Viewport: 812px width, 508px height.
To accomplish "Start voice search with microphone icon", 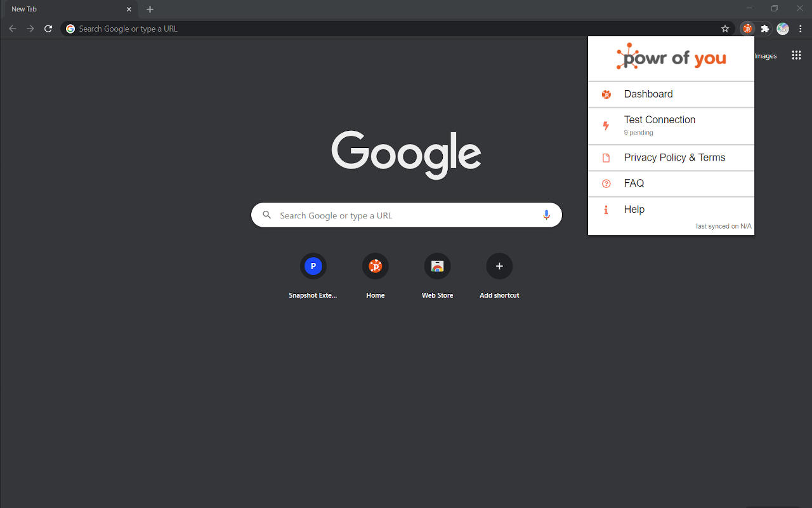I will click(546, 215).
